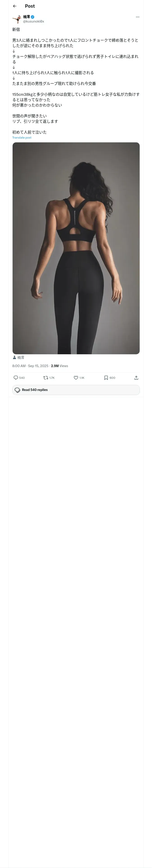Reply to the post via the comment icon
152x868 pixels.
pos(16,378)
